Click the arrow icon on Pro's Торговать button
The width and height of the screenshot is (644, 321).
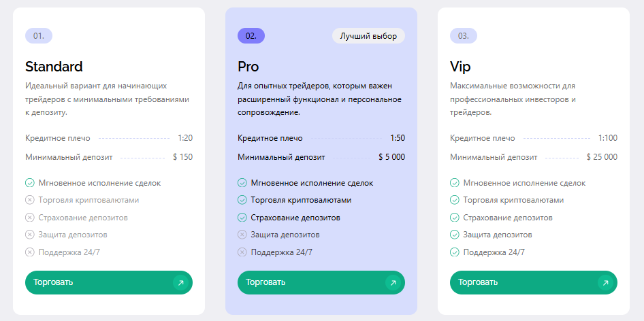(x=392, y=283)
